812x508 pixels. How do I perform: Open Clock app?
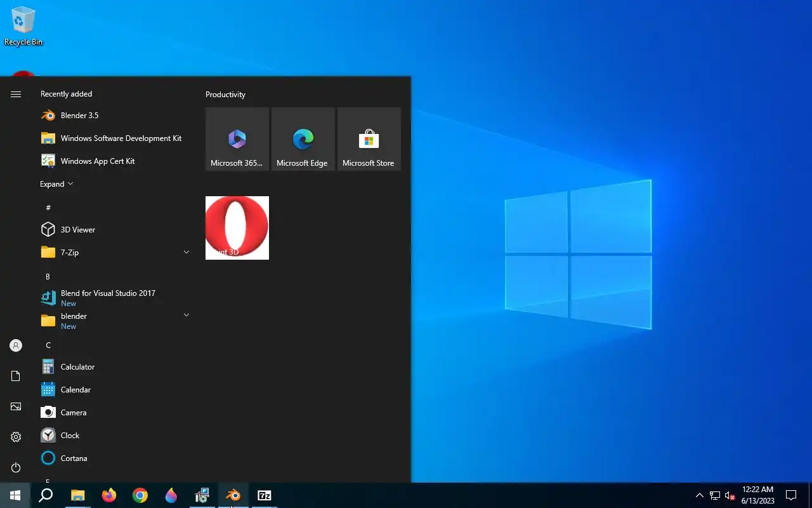(114, 436)
